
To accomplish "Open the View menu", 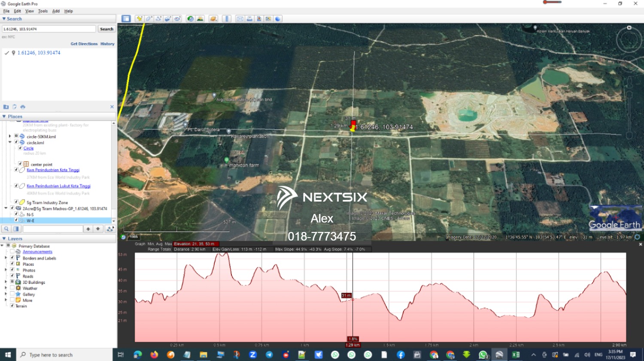I will (29, 11).
